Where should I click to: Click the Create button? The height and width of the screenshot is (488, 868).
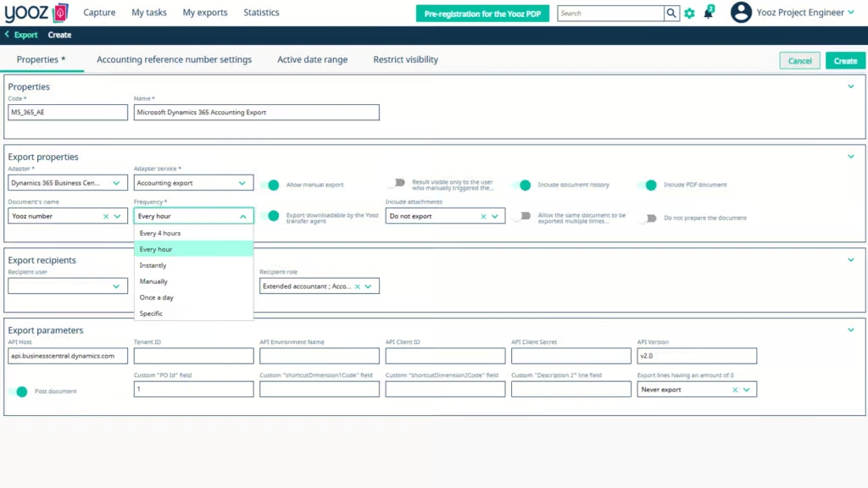(x=845, y=61)
